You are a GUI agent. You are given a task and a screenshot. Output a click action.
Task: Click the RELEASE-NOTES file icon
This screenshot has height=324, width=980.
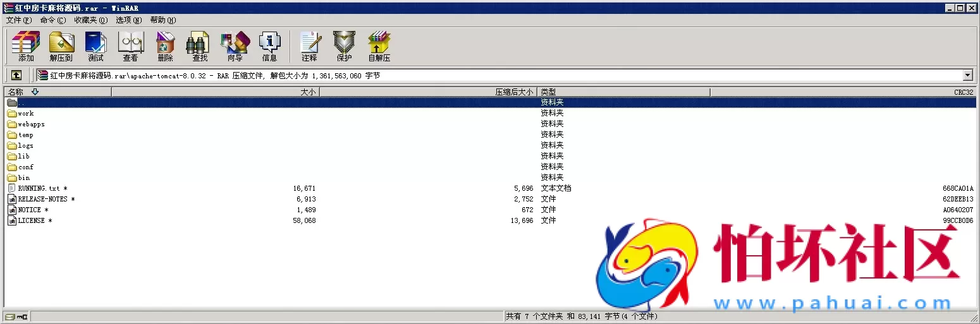point(12,199)
